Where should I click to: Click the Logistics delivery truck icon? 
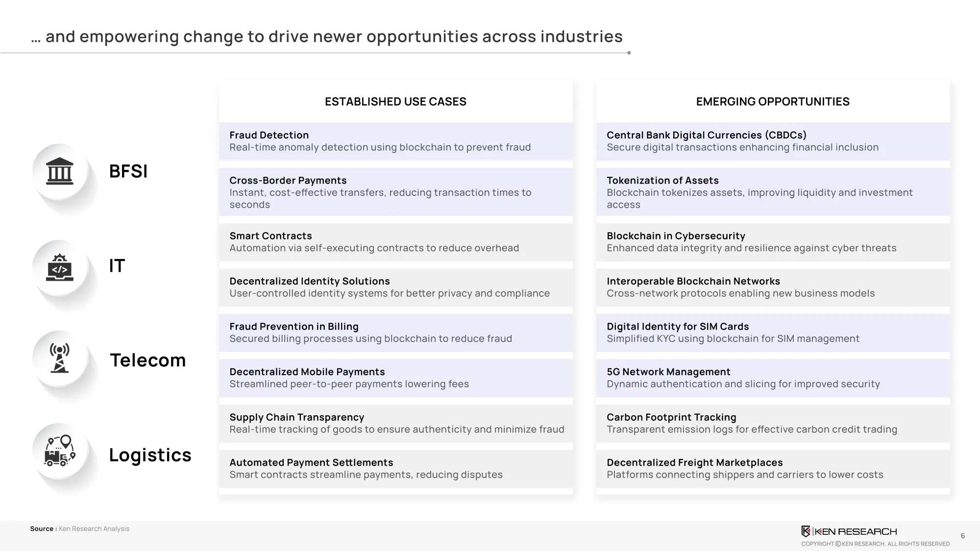(60, 451)
